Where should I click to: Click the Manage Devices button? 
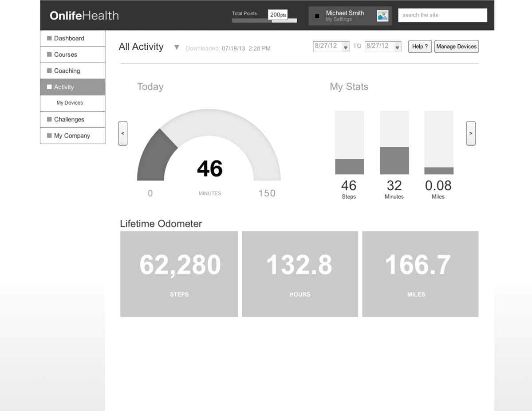(x=456, y=47)
